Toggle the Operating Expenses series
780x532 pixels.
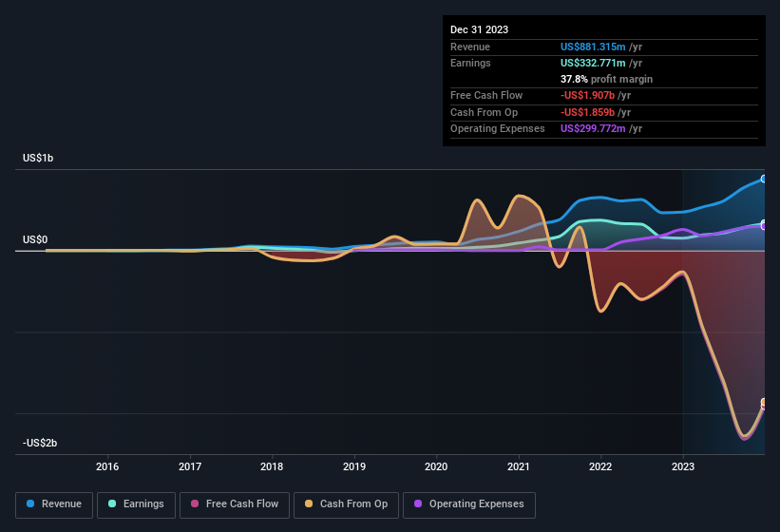(469, 504)
